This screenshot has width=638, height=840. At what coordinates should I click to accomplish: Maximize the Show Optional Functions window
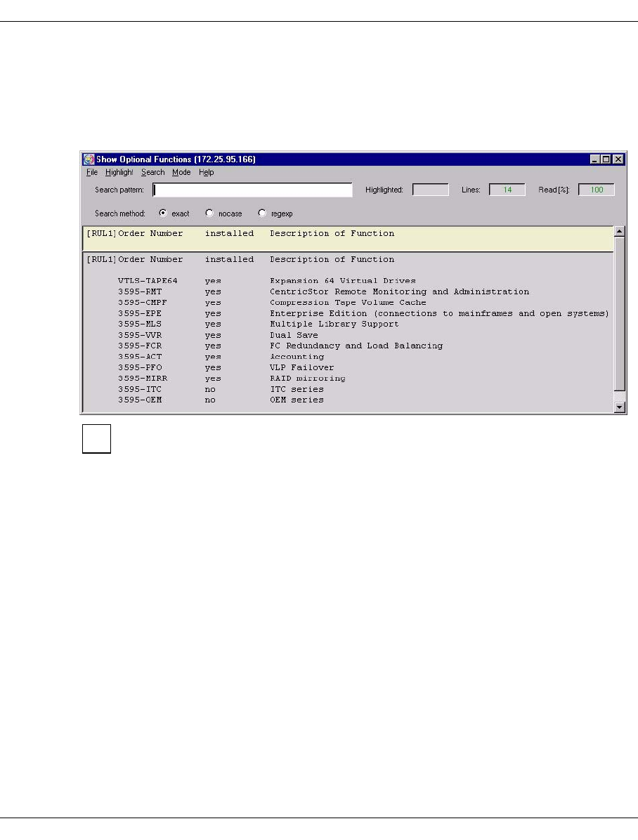click(606, 159)
